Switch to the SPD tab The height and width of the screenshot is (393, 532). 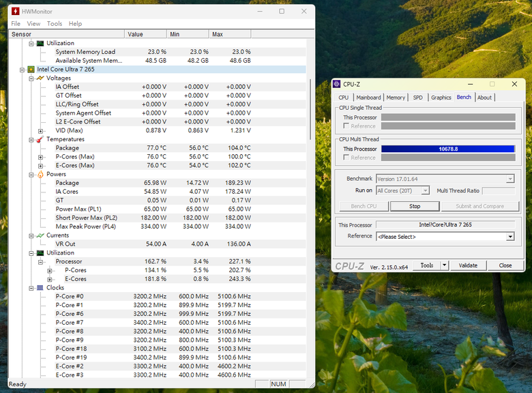coord(417,98)
